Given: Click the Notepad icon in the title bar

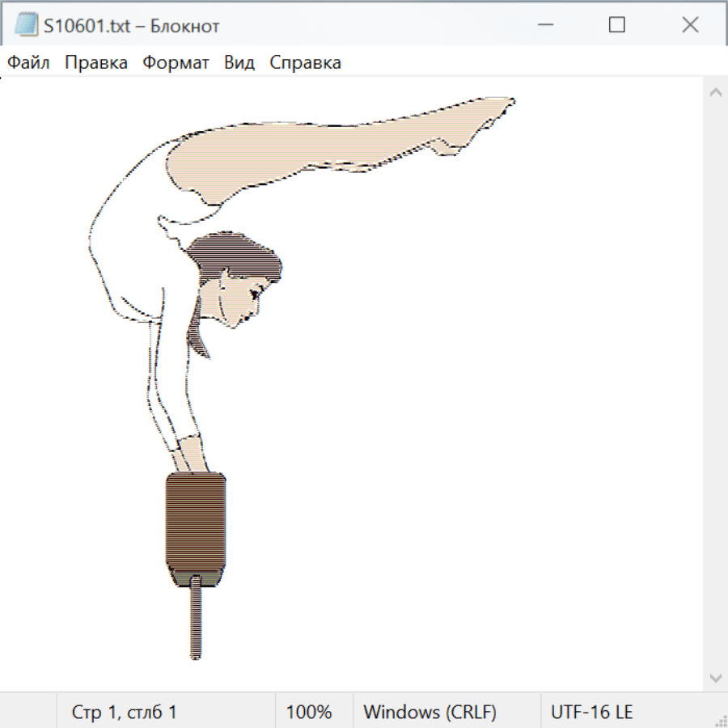Looking at the screenshot, I should click(x=26, y=25).
